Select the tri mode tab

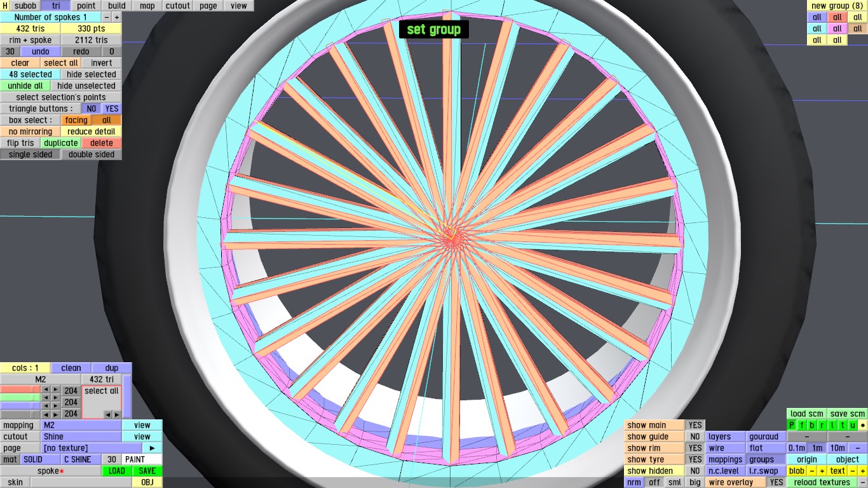[56, 6]
